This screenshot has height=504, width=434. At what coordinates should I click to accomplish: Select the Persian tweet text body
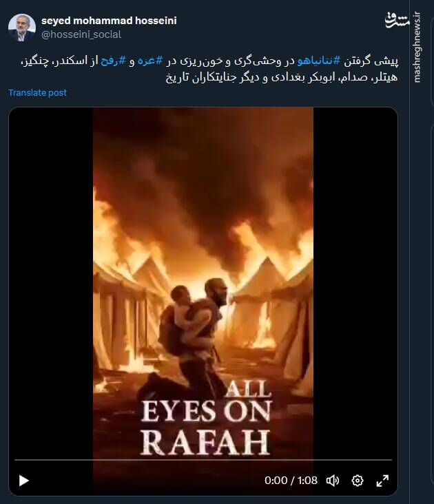(209, 69)
